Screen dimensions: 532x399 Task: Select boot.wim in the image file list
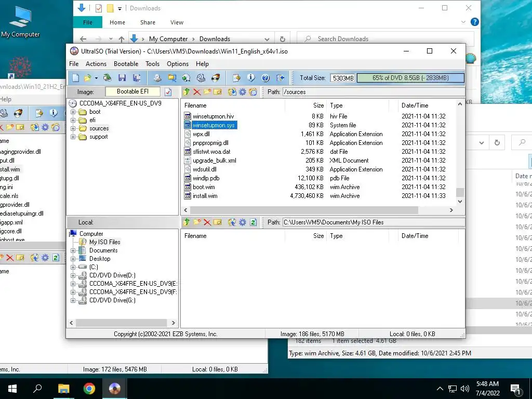(x=204, y=187)
